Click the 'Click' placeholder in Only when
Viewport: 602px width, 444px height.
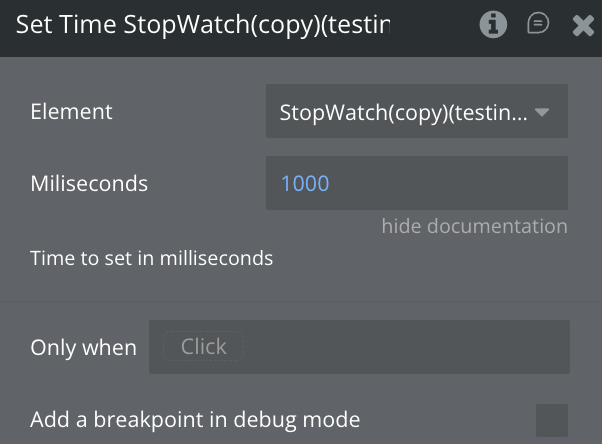pos(204,347)
